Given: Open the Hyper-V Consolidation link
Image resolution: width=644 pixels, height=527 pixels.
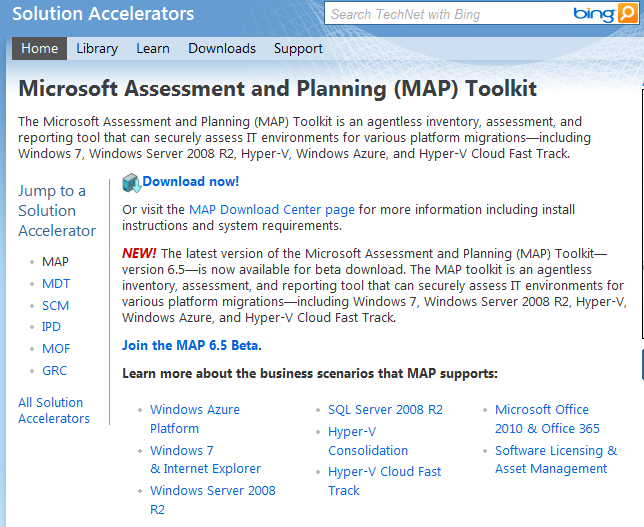Looking at the screenshot, I should coord(368,441).
